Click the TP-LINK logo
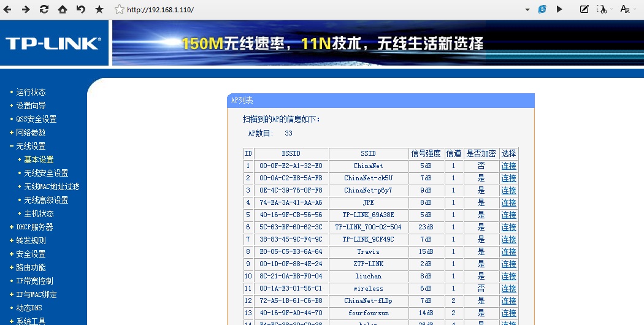 tap(53, 44)
